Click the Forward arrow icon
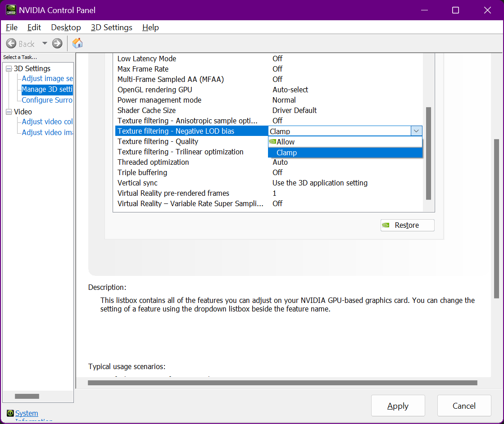The image size is (504, 424). (x=57, y=44)
